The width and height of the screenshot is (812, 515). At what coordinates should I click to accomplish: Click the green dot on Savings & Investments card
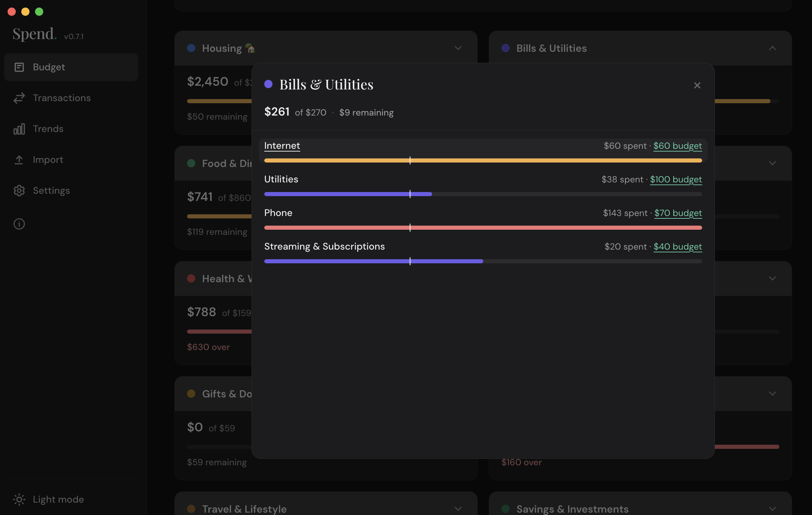tap(506, 509)
